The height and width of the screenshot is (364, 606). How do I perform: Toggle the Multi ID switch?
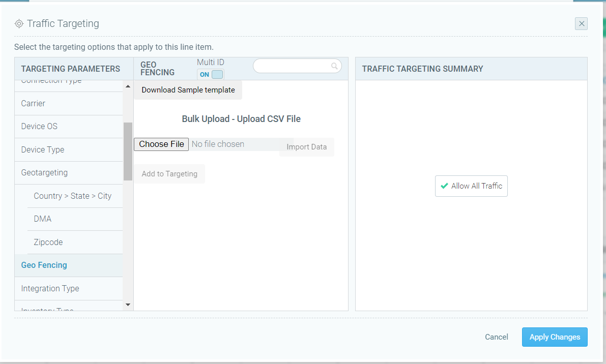(x=211, y=74)
